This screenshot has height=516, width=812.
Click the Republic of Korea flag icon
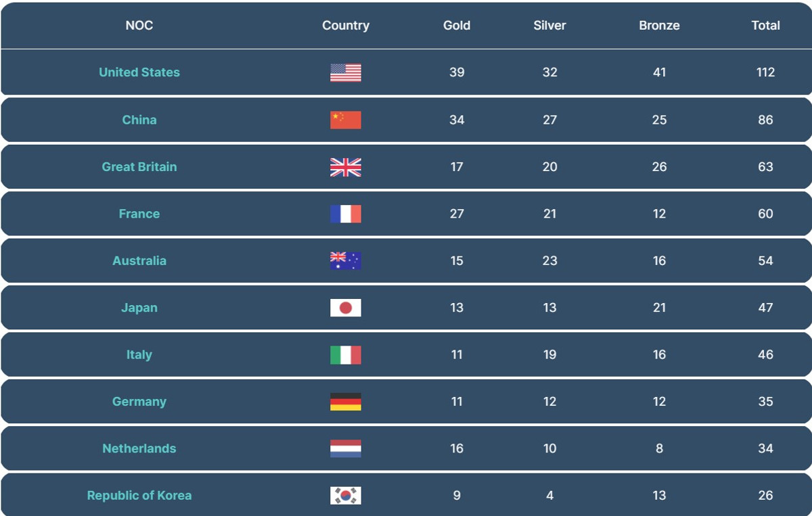coord(345,496)
